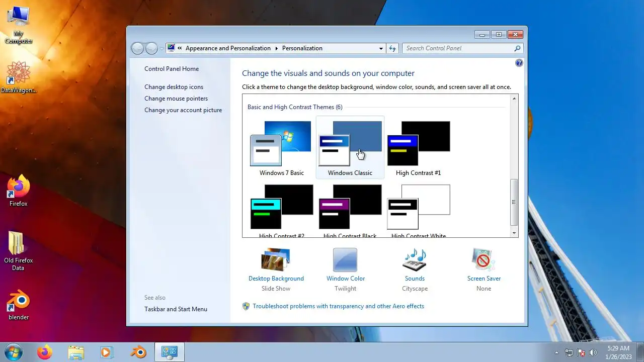Go to Control Panel Home
644x362 pixels.
[x=172, y=69]
